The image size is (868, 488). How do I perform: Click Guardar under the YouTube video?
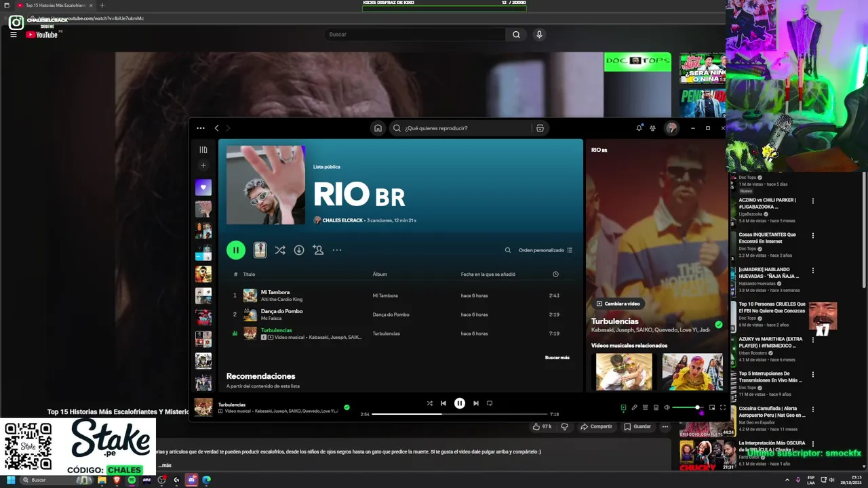click(638, 426)
